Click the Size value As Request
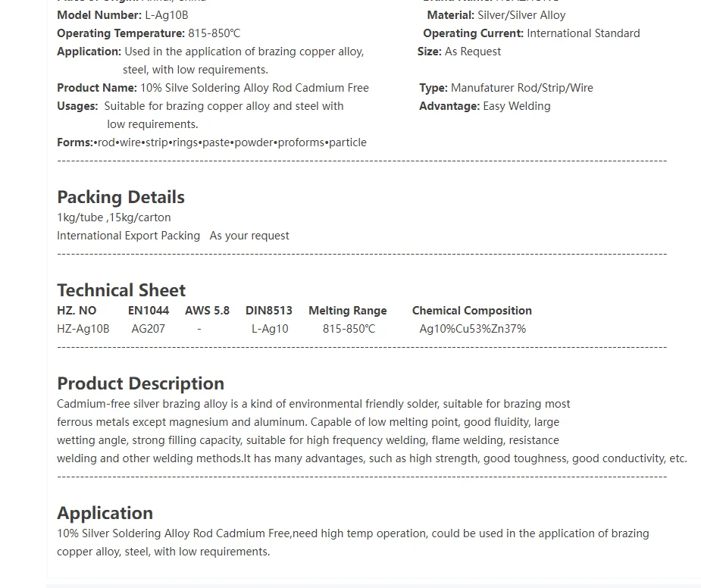This screenshot has width=701, height=588. coord(472,52)
